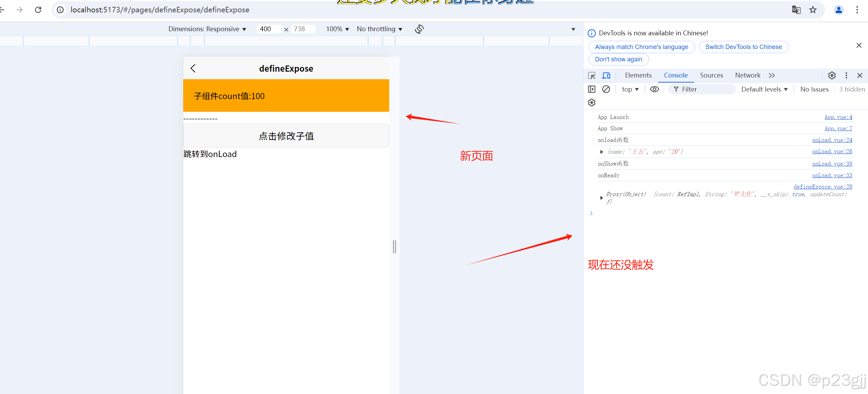
Task: Toggle the device toolbar icon
Action: coord(606,75)
